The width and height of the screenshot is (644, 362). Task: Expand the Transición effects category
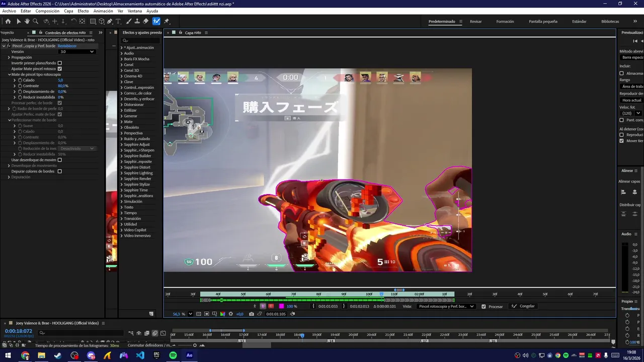pyautogui.click(x=121, y=219)
